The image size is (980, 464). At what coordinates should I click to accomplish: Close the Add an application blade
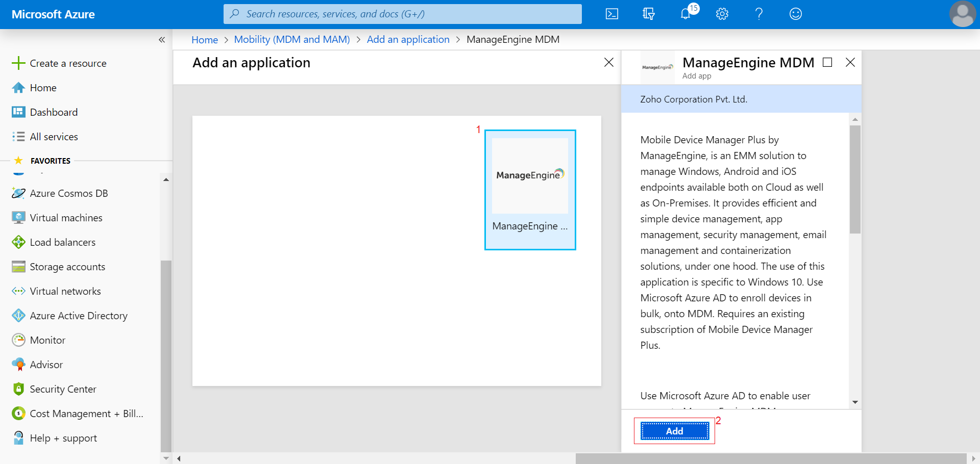609,62
